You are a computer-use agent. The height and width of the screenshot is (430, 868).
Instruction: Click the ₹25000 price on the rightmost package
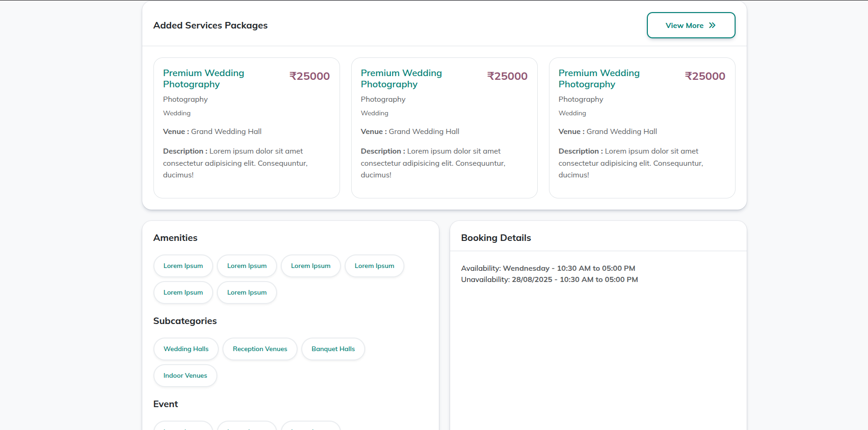click(x=705, y=76)
